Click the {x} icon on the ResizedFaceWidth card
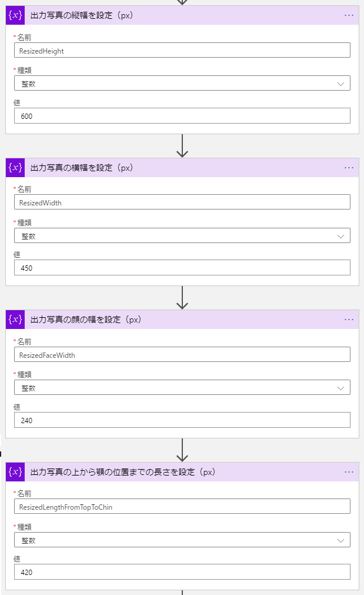 click(x=15, y=320)
